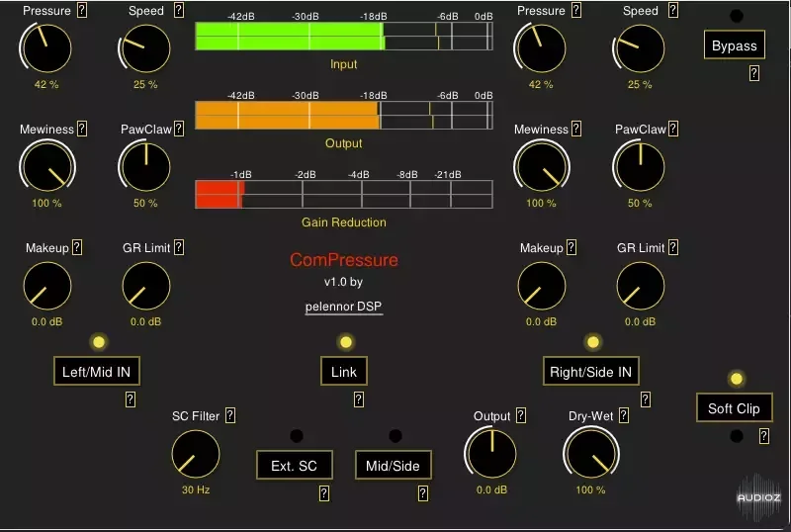791x532 pixels.
Task: Click the SC Filter value 30 Hz
Action: tap(196, 489)
